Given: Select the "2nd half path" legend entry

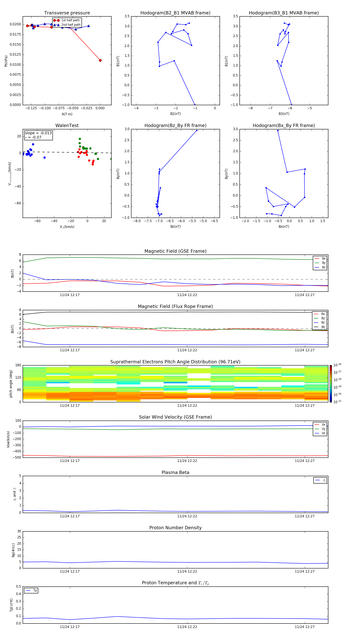Looking at the screenshot, I should (67, 25).
